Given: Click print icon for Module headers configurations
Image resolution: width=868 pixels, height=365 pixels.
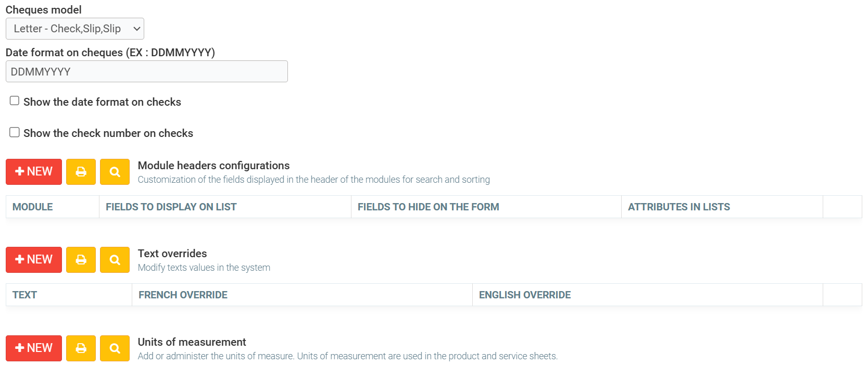Looking at the screenshot, I should pyautogui.click(x=81, y=172).
